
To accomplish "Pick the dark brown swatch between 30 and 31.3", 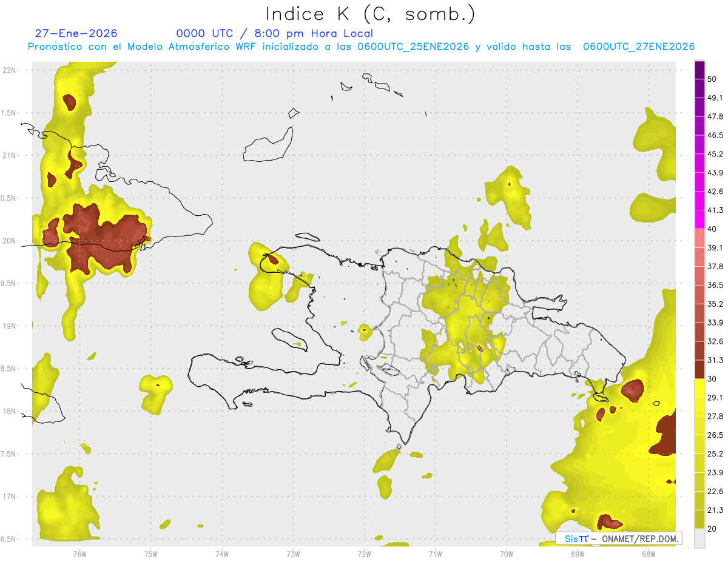I will (x=699, y=370).
